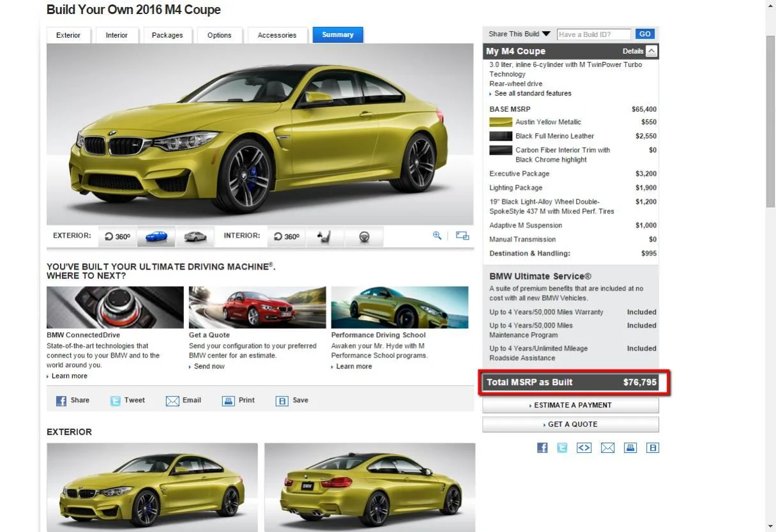Click Estimate a Payment button
The height and width of the screenshot is (532, 776).
(570, 405)
